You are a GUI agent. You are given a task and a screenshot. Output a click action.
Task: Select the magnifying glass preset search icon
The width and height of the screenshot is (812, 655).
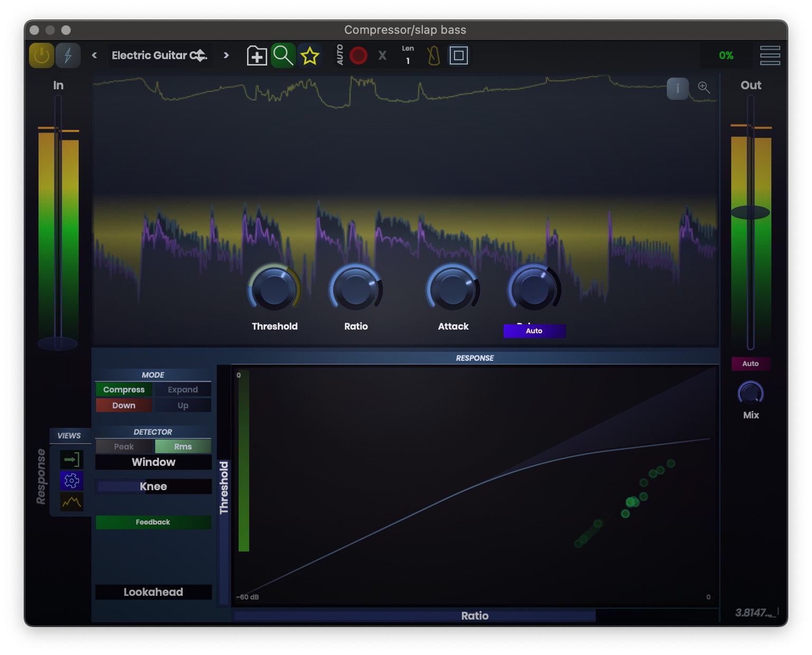[x=283, y=55]
